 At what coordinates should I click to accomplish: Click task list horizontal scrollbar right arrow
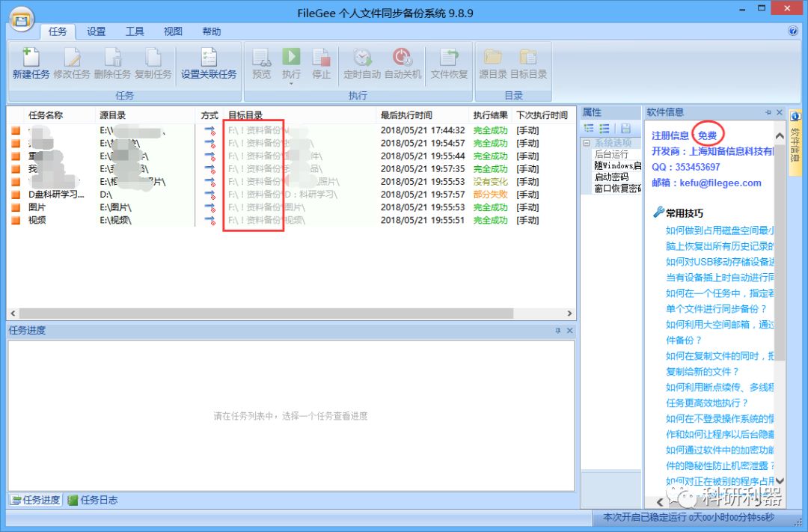[569, 314]
